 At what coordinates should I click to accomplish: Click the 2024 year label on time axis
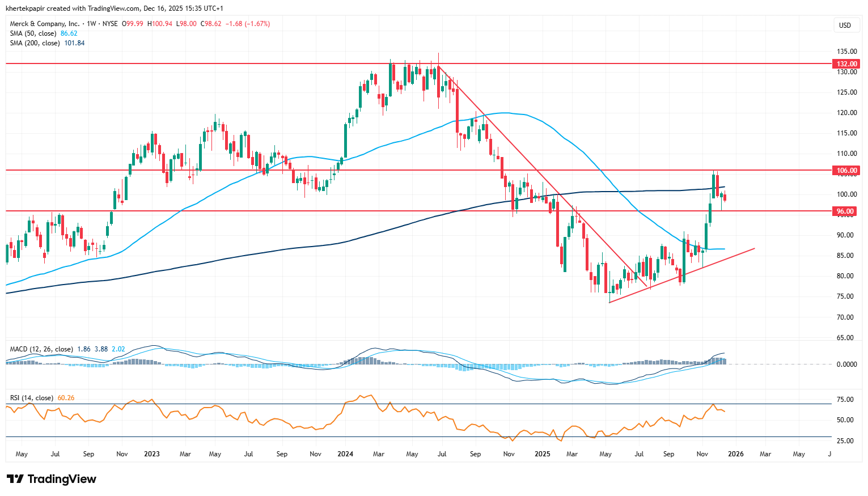click(x=345, y=454)
